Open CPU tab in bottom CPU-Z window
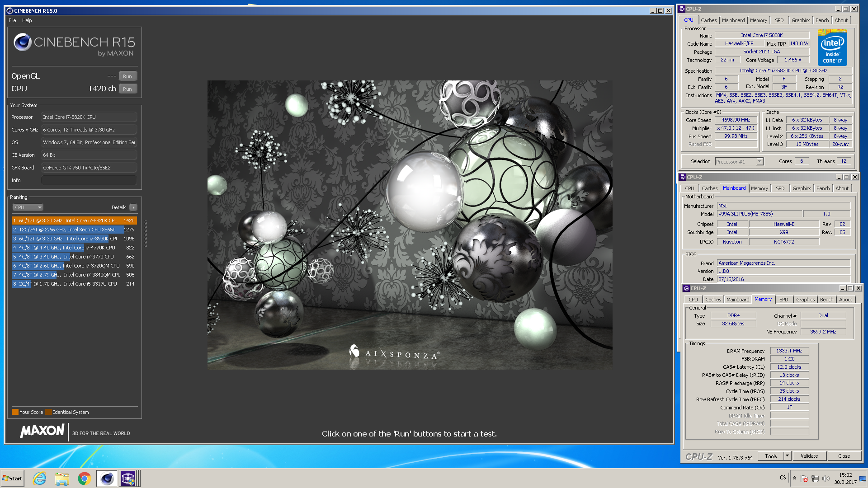This screenshot has width=868, height=488. coord(693,300)
